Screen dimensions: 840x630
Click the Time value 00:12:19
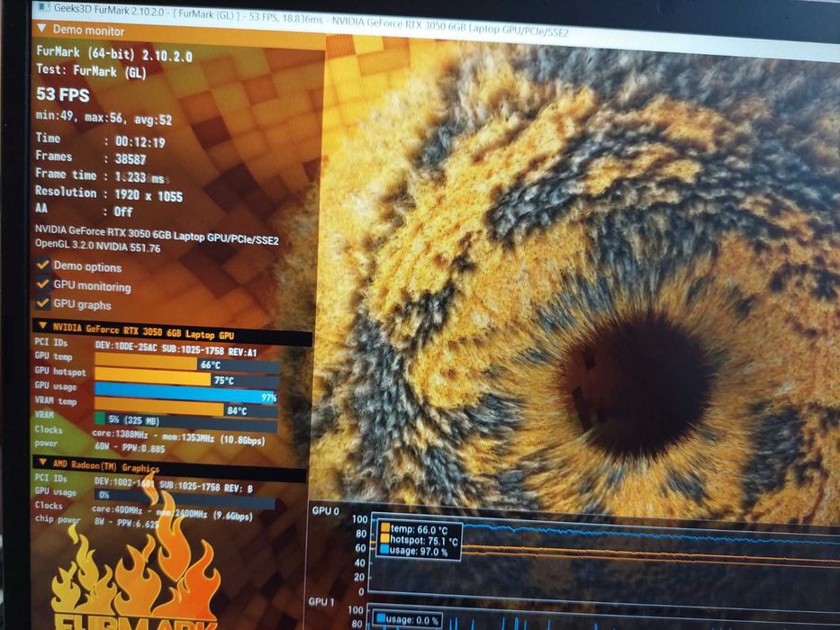click(140, 142)
